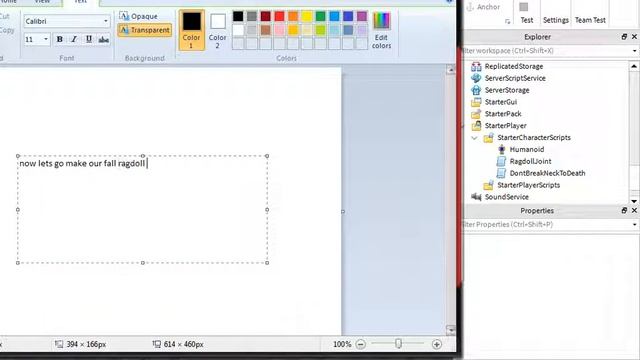Click the SoundService speaker icon
640x360 pixels.
click(x=476, y=197)
